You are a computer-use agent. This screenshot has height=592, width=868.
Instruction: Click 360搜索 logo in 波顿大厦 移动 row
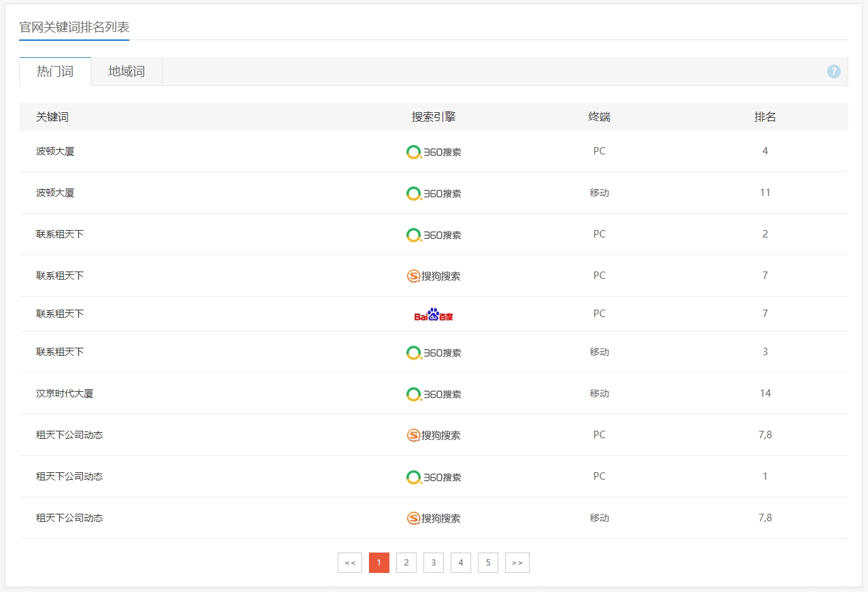[434, 193]
